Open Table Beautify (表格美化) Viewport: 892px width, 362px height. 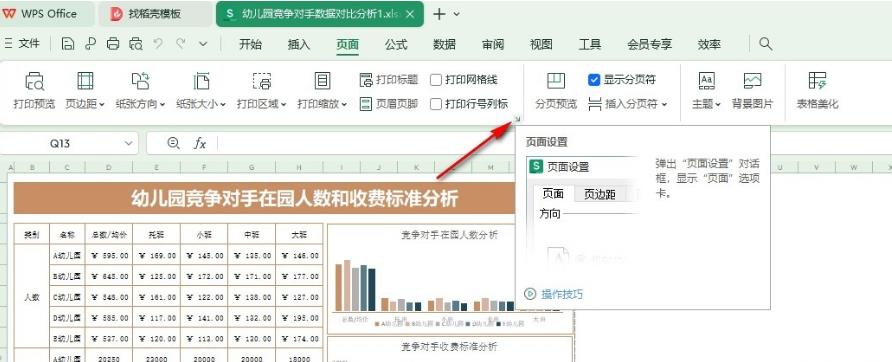(x=817, y=91)
